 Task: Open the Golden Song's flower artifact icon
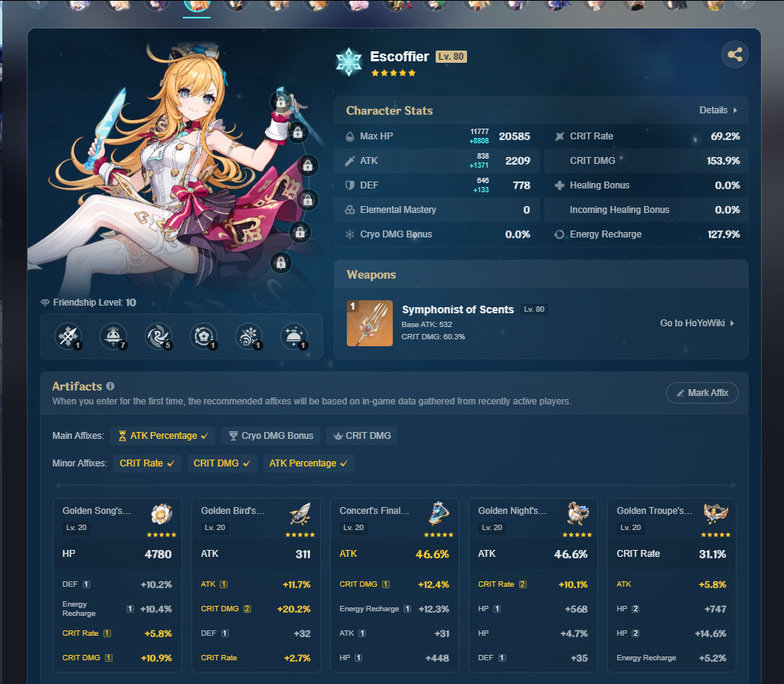pos(162,513)
